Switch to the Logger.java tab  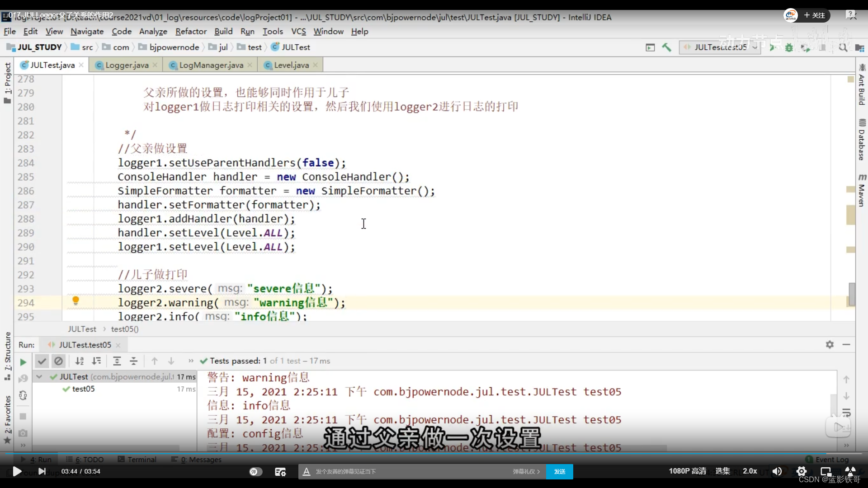coord(127,65)
